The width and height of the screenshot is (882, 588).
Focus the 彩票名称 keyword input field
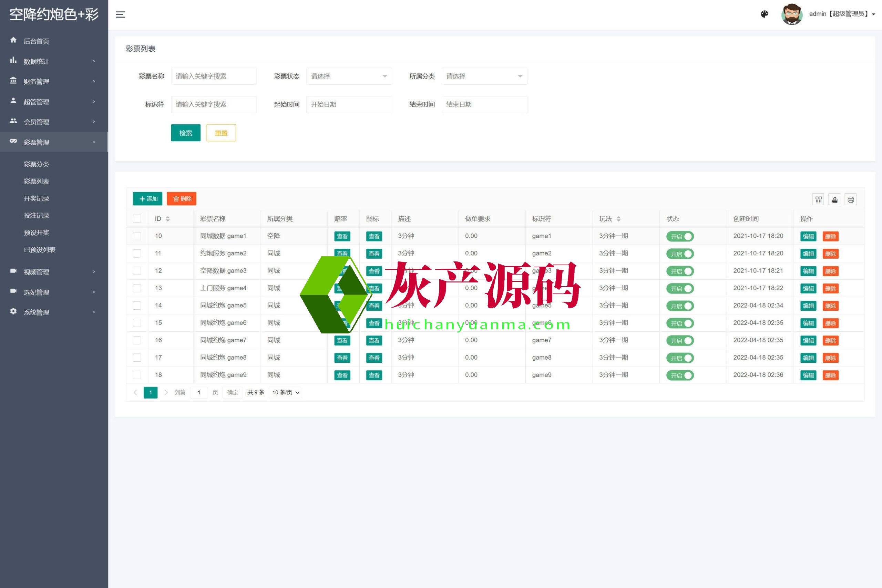pyautogui.click(x=214, y=76)
